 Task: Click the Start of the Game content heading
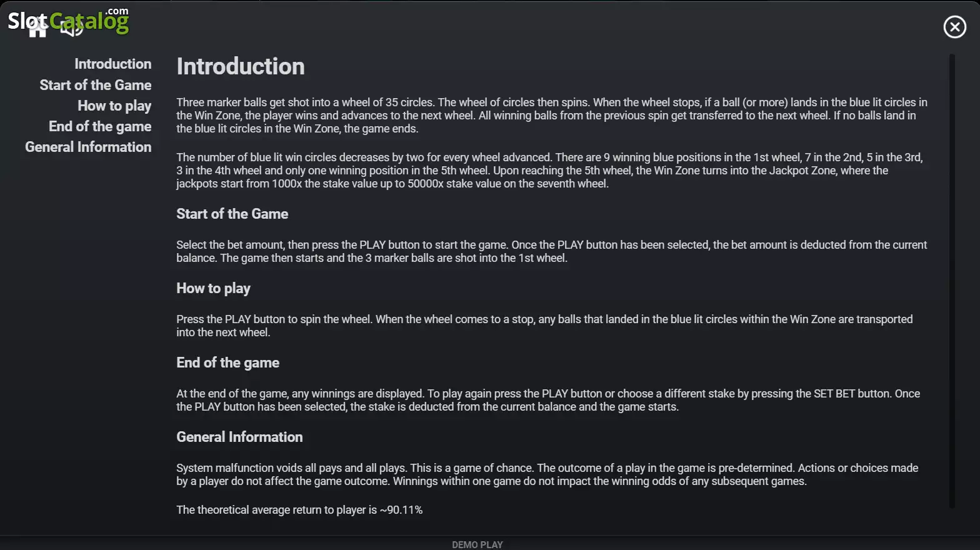(232, 214)
